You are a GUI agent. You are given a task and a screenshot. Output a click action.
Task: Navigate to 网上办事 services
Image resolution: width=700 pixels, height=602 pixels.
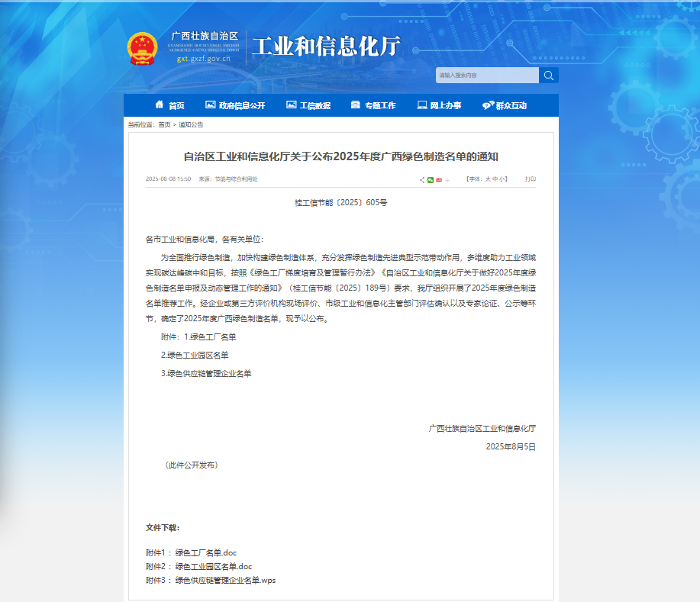click(439, 105)
